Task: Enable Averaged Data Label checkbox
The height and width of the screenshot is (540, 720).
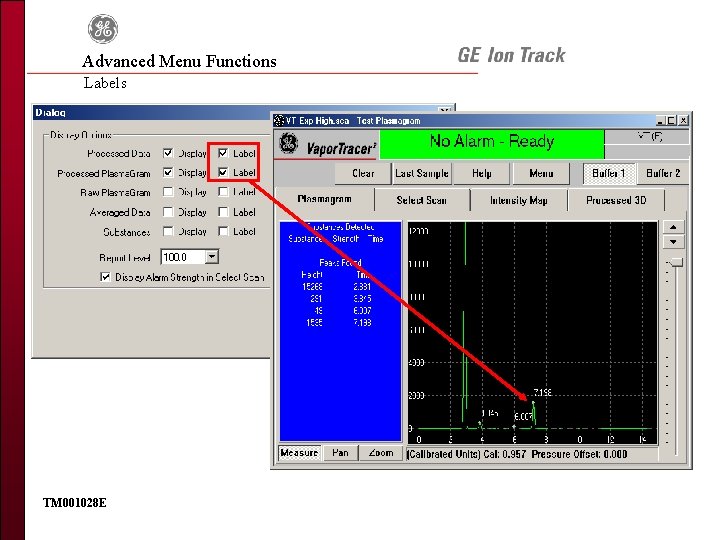Action: (223, 212)
